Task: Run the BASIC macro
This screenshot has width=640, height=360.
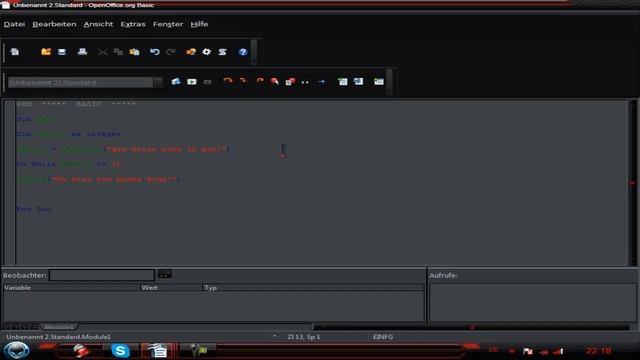Action: tap(192, 82)
